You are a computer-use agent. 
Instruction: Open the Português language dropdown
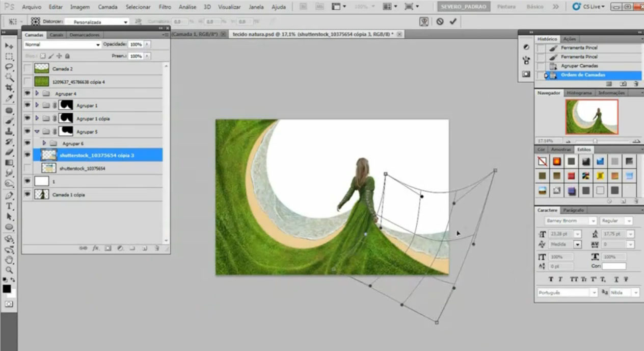[568, 293]
